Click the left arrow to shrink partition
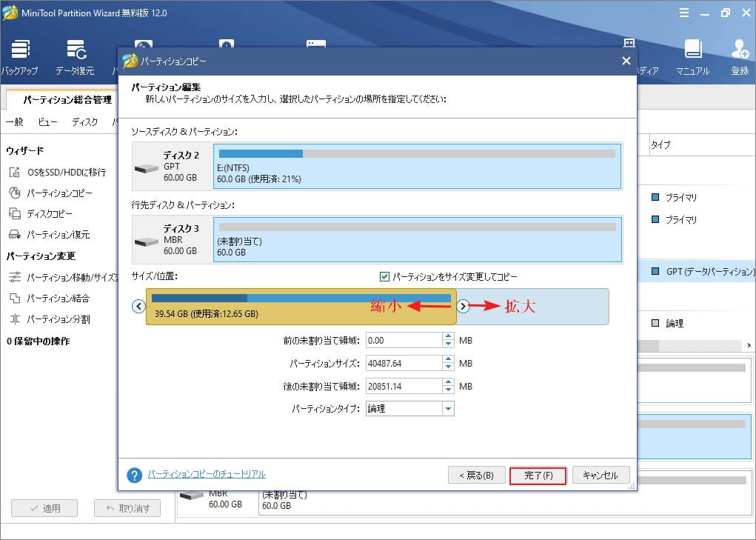This screenshot has width=756, height=540. click(x=138, y=305)
